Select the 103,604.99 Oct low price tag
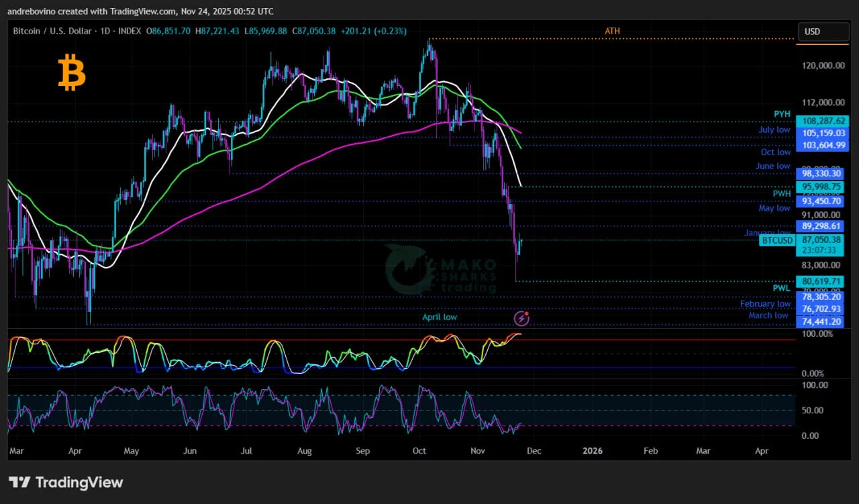The image size is (859, 504). pos(822,145)
